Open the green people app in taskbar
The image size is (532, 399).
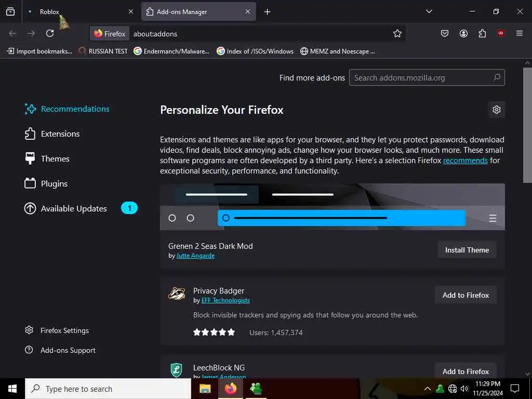pos(256,389)
